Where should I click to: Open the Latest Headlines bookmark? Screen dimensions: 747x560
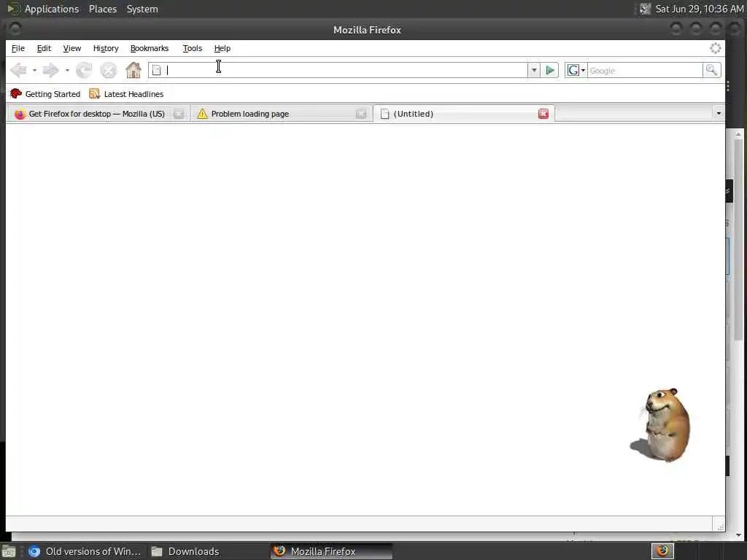126,94
